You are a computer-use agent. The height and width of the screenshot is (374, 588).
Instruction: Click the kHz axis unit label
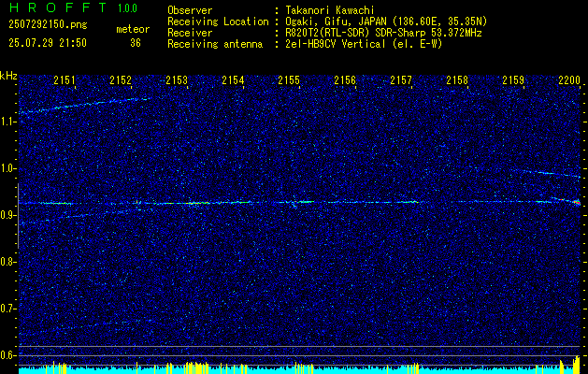coord(8,76)
